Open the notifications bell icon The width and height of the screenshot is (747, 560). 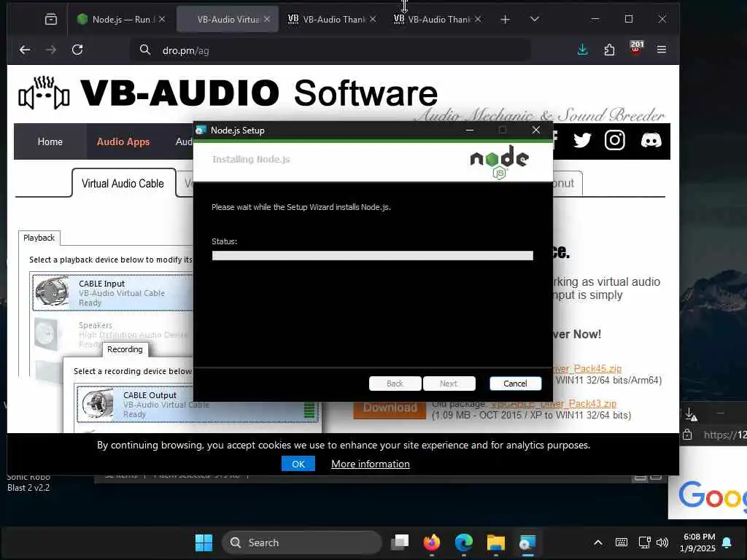pyautogui.click(x=727, y=542)
